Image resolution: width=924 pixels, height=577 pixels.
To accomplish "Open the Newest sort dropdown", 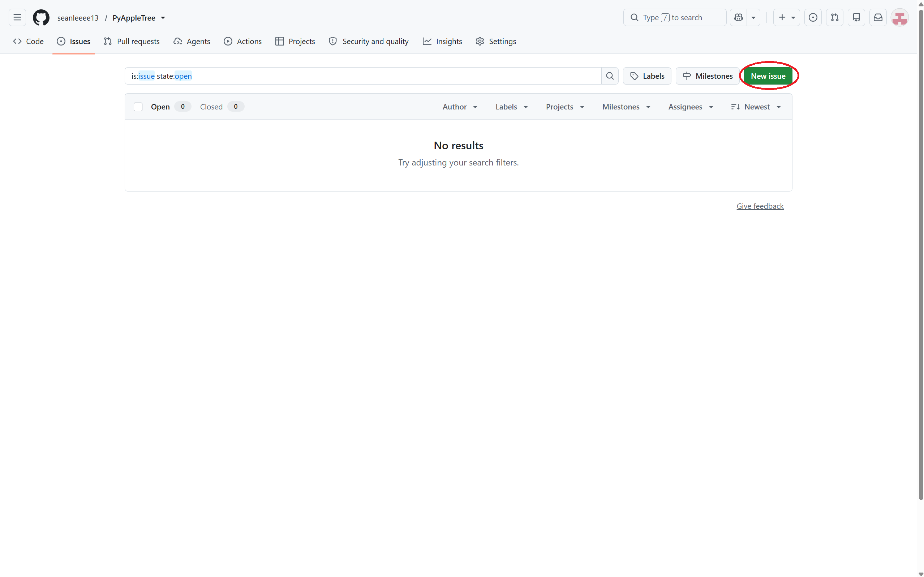I will 756,107.
